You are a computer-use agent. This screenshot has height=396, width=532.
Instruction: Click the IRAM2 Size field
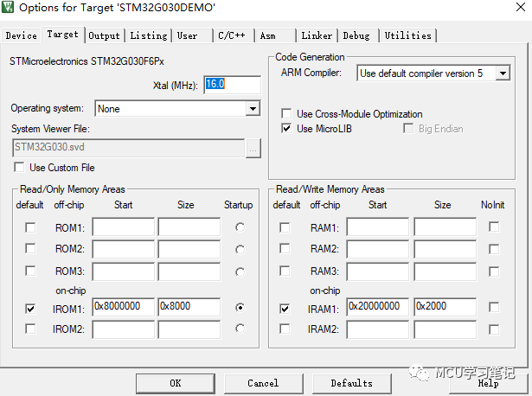coord(445,329)
